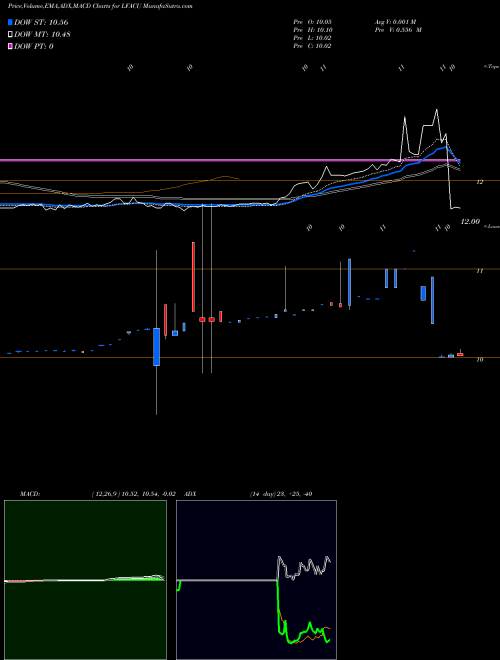Click the 'MACD:' panel heading
This screenshot has width=500, height=660.
pos(30,494)
